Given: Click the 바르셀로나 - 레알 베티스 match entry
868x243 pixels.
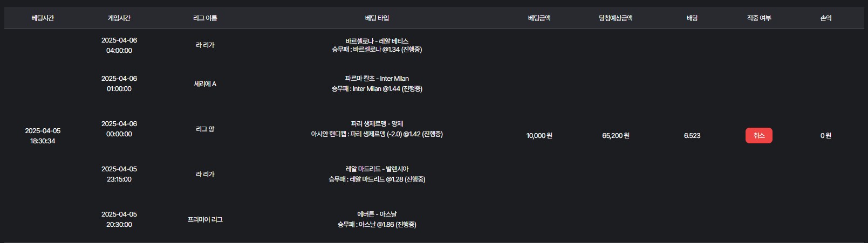Looking at the screenshot, I should (x=377, y=41).
